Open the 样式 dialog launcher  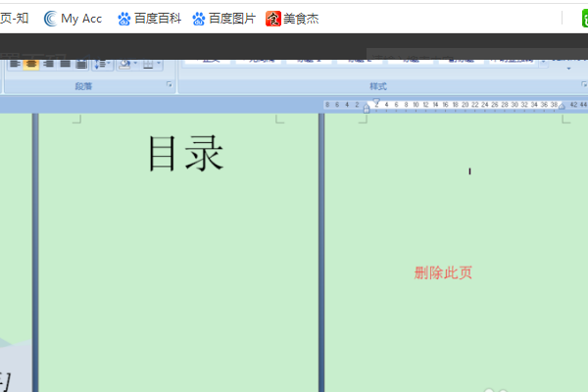584,85
